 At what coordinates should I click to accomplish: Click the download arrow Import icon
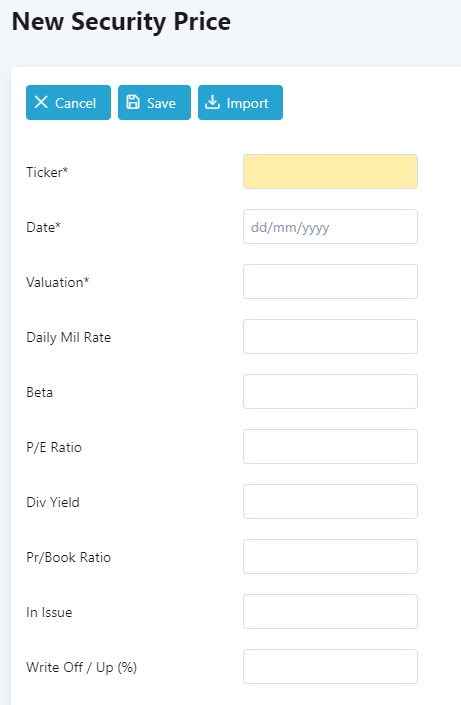212,102
